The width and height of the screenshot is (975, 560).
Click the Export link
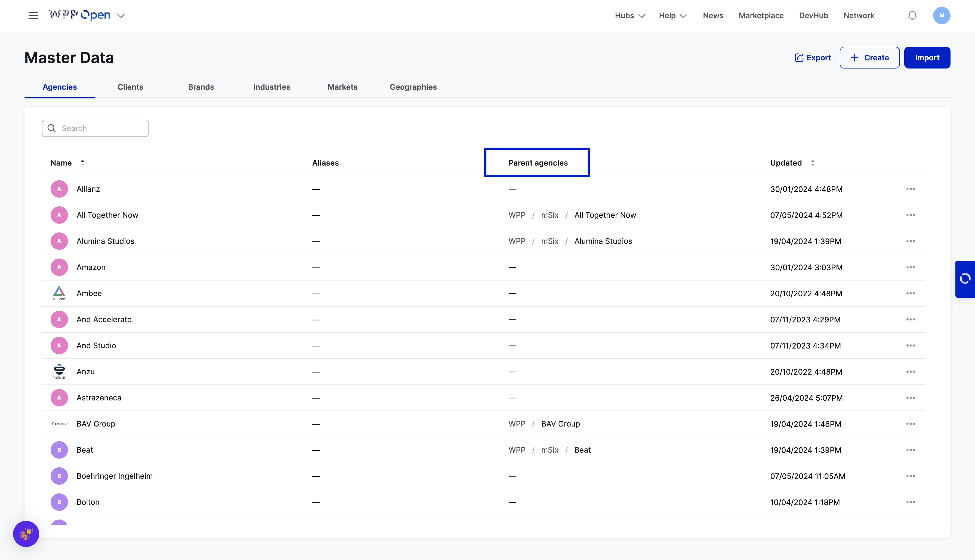813,58
